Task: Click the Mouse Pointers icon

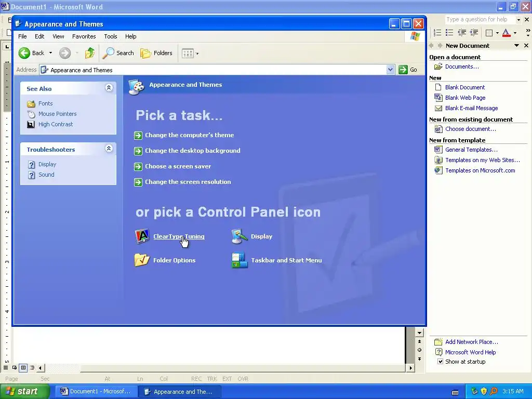Action: coord(31,114)
